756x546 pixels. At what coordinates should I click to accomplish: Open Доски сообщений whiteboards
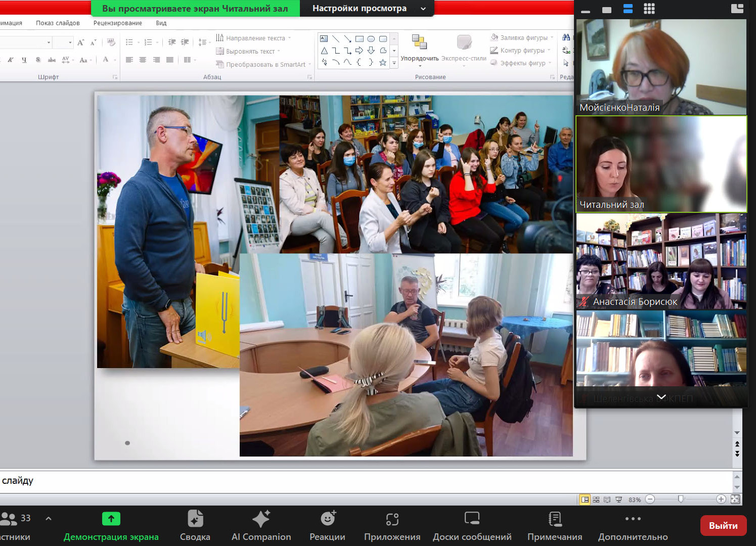pos(472,526)
